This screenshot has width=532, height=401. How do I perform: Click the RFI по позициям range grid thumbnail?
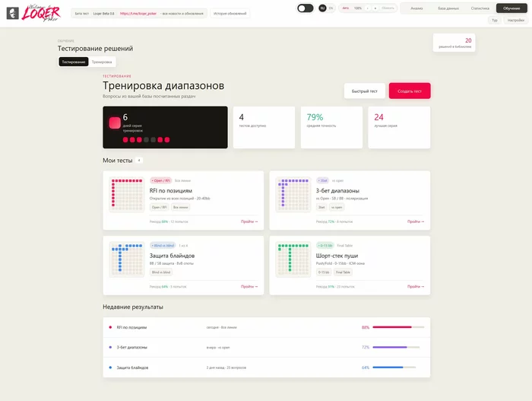coord(127,194)
